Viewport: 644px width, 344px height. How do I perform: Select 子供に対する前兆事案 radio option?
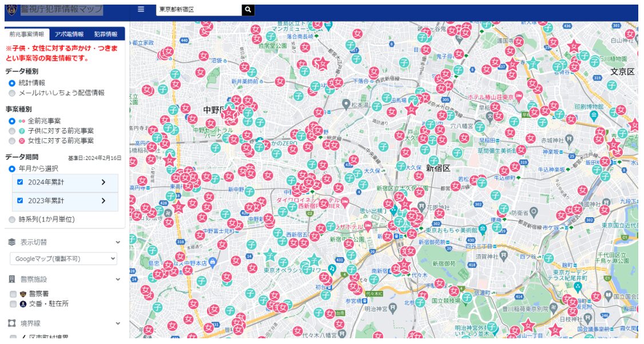12,131
